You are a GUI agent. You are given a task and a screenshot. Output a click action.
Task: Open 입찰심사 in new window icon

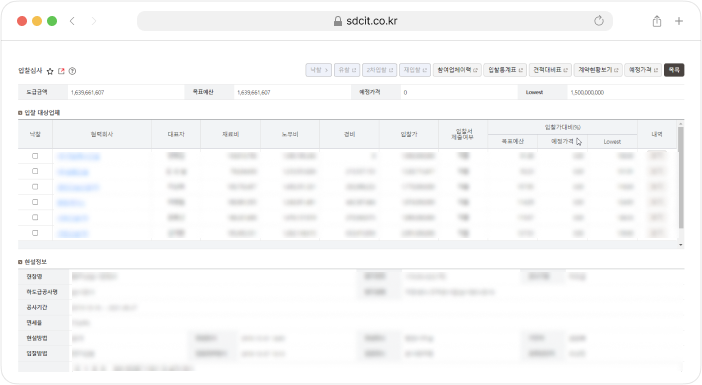click(x=61, y=71)
